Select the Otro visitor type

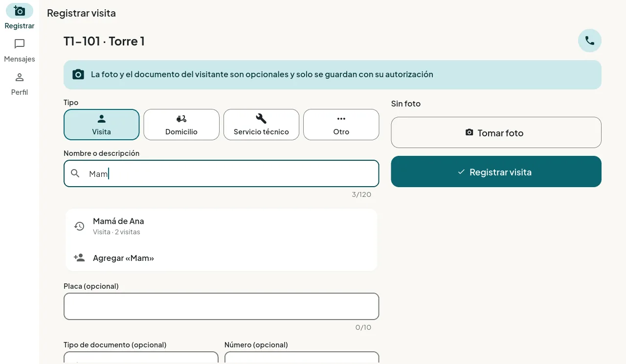tap(341, 125)
